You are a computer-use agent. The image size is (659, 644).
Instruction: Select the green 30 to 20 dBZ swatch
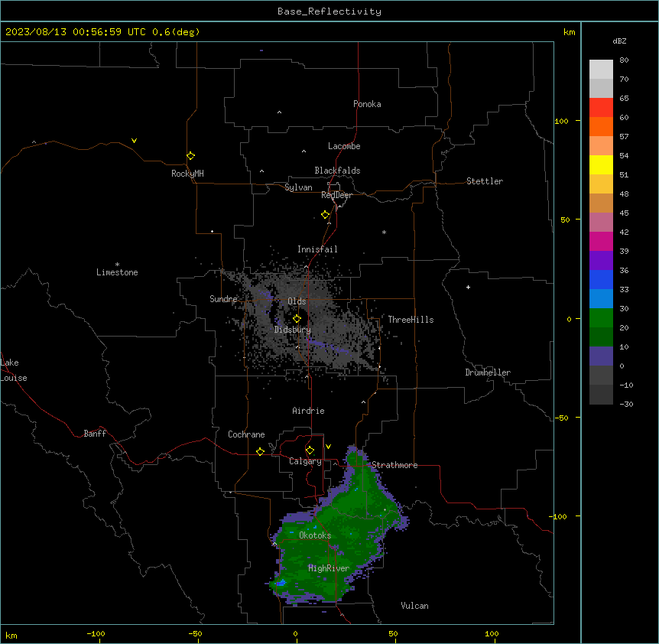(601, 318)
